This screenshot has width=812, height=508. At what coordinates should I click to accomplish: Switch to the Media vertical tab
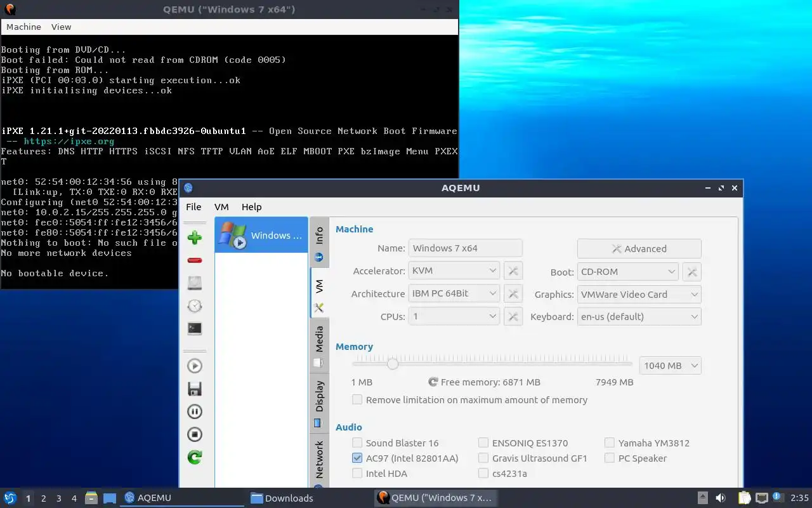point(319,345)
